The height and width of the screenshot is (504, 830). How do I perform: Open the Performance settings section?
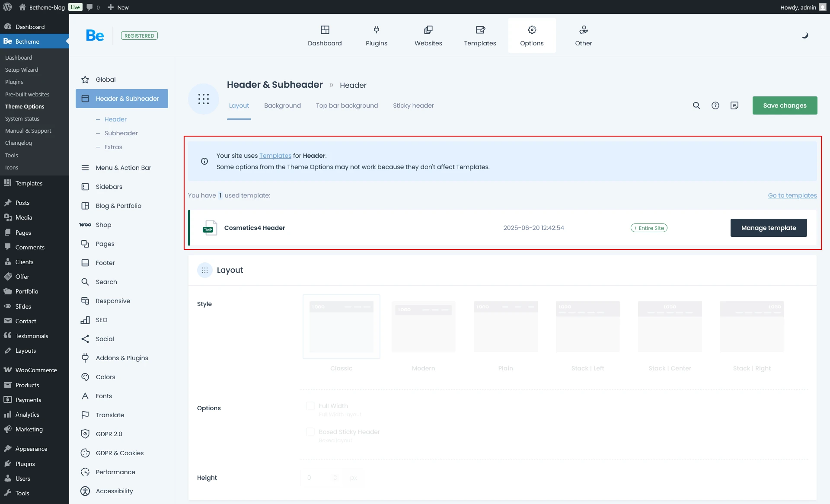[x=116, y=472]
